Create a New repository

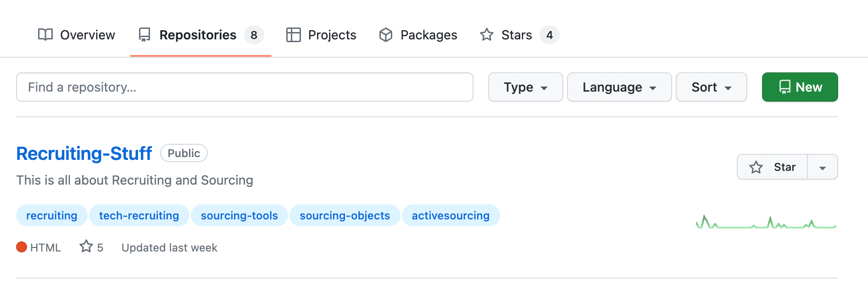click(x=800, y=87)
